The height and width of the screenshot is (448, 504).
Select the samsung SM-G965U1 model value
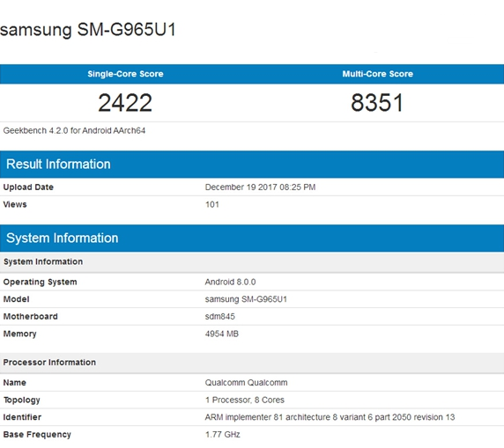[246, 299]
